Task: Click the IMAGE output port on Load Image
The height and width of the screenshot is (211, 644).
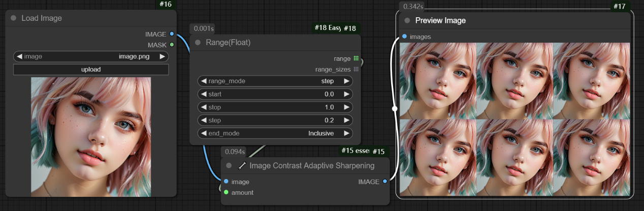Action: coord(172,34)
